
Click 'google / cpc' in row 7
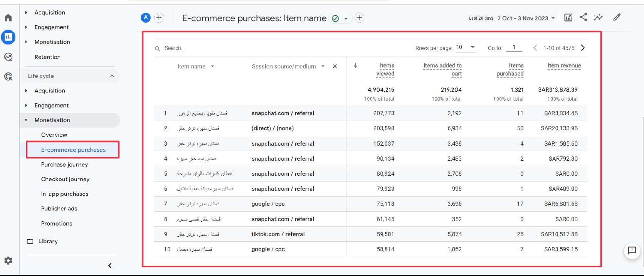(x=268, y=204)
